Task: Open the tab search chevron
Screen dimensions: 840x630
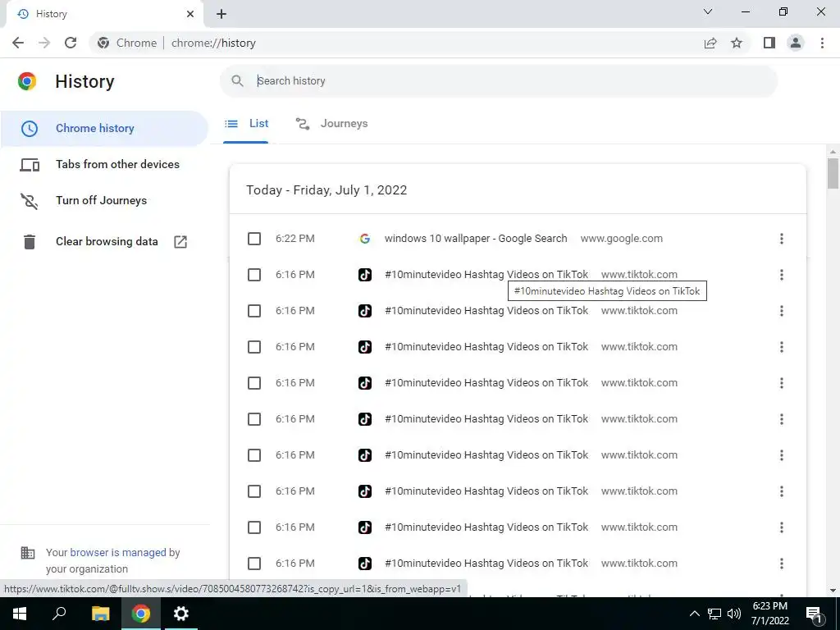Action: pos(708,11)
